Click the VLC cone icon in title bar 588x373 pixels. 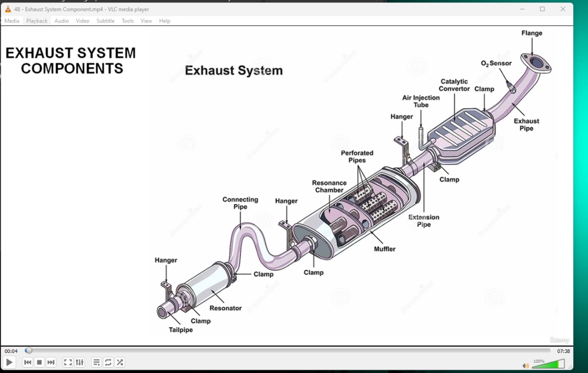click(8, 9)
